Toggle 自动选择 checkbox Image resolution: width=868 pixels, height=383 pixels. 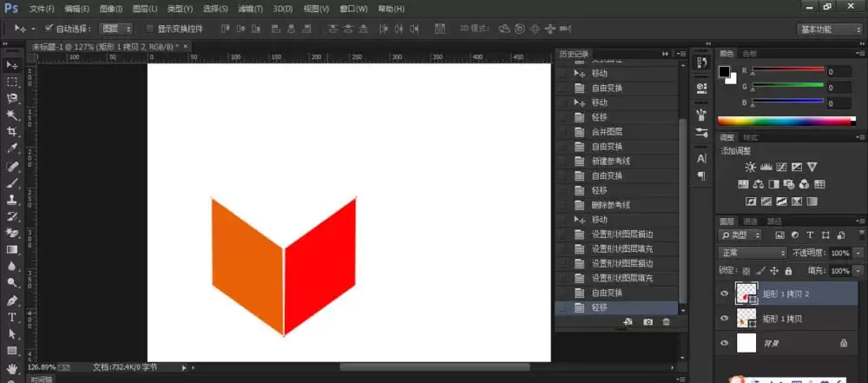tap(49, 28)
